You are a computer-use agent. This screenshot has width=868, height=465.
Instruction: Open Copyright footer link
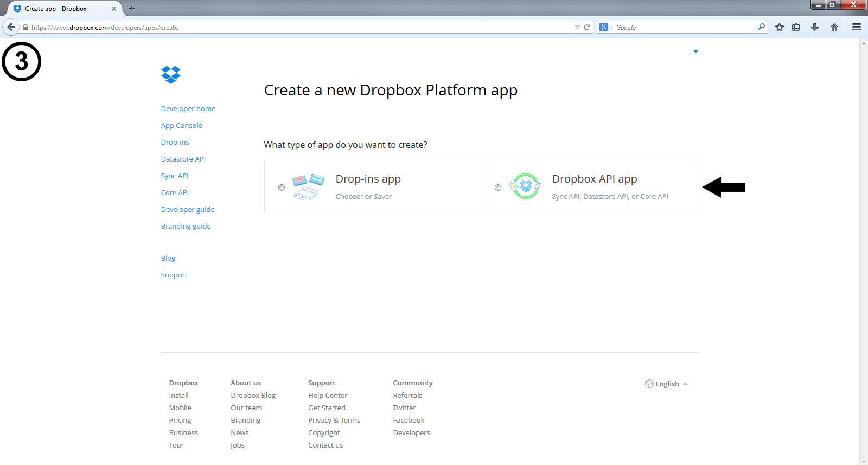(x=324, y=432)
